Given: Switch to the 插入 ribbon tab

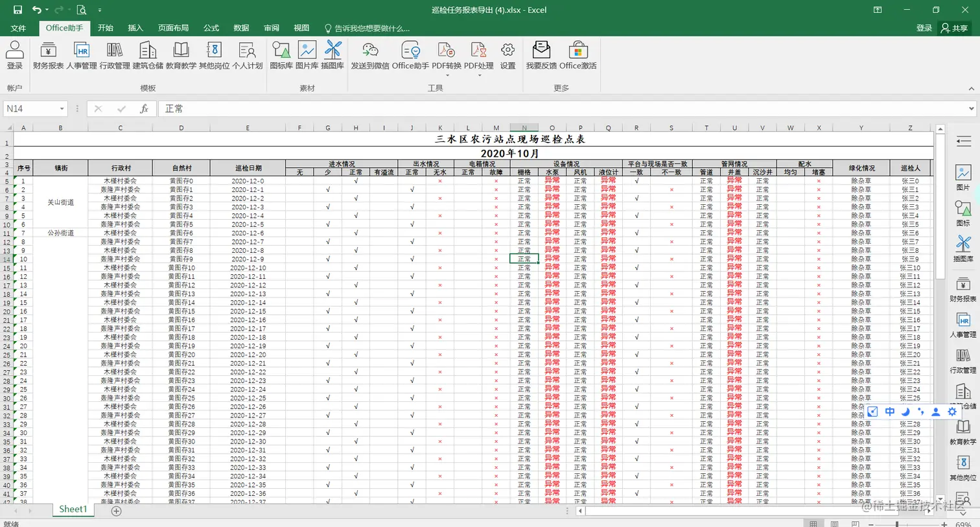Looking at the screenshot, I should click(x=135, y=28).
